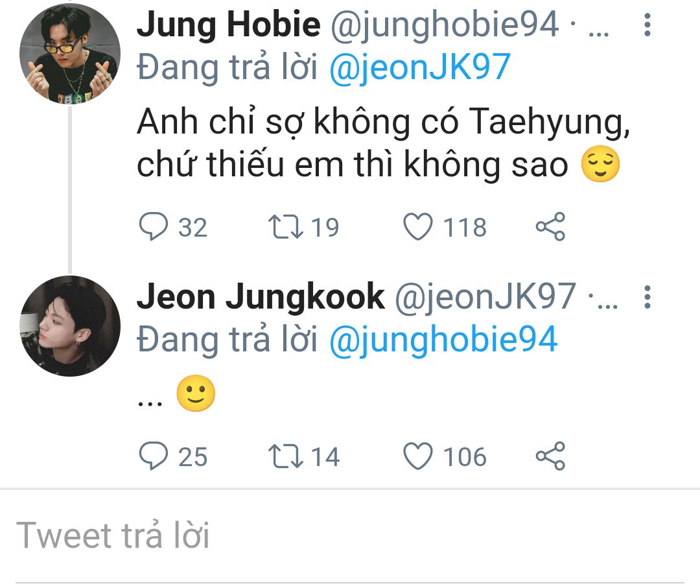Retweet Jung Hobie's tweet
Screen dimensions: 700x588
[x=284, y=228]
